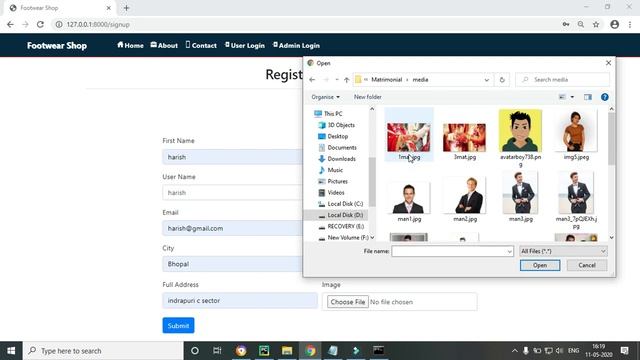Submit the registration form
The image size is (640, 360).
178,326
